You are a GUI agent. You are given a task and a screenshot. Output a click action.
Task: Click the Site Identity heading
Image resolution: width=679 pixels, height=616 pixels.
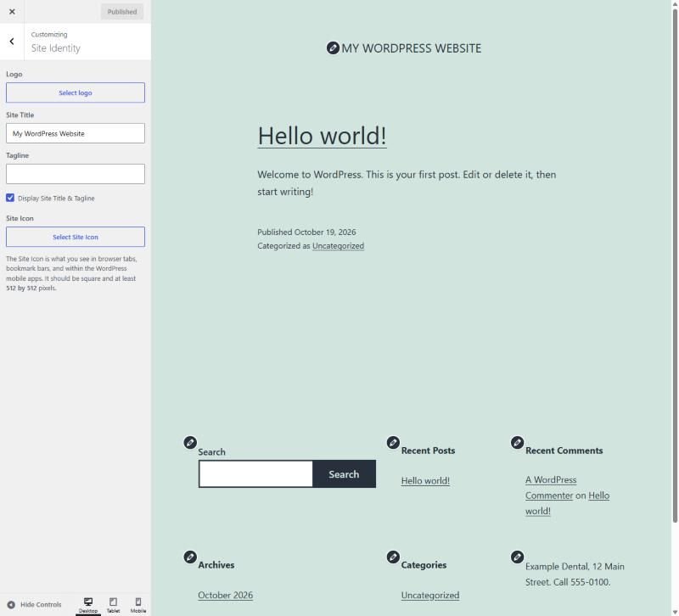tap(55, 48)
